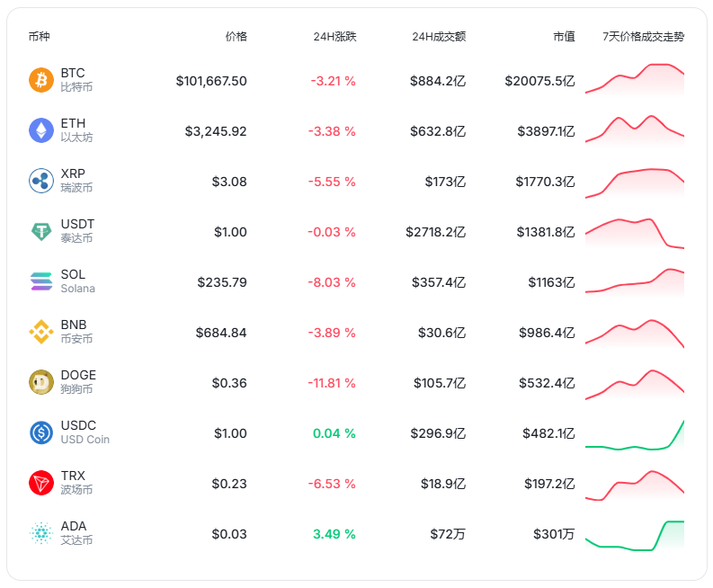Open the BTC 7-day trend chart
Screen dimensions: 713x588
(634, 79)
